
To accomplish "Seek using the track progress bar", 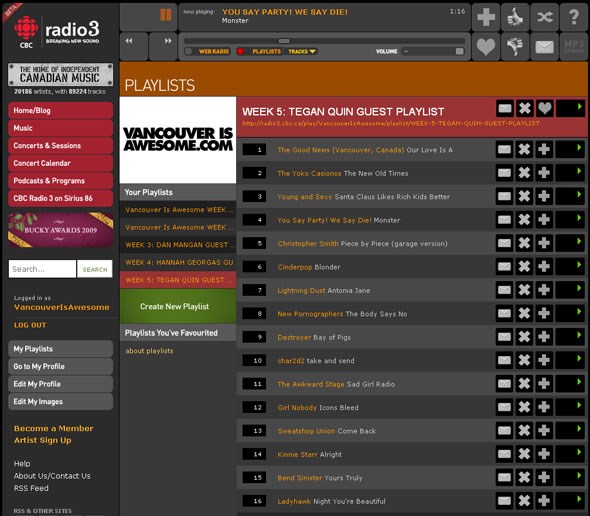I will click(x=324, y=41).
